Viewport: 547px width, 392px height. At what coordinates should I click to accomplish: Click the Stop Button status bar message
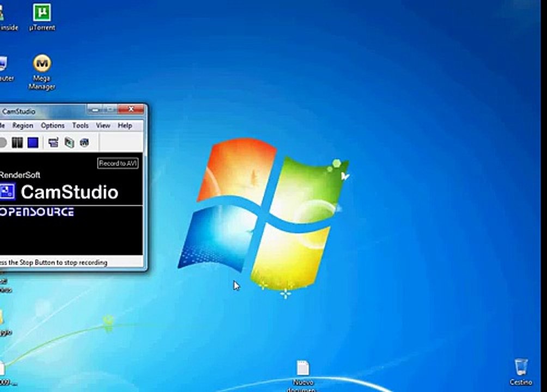pos(53,262)
